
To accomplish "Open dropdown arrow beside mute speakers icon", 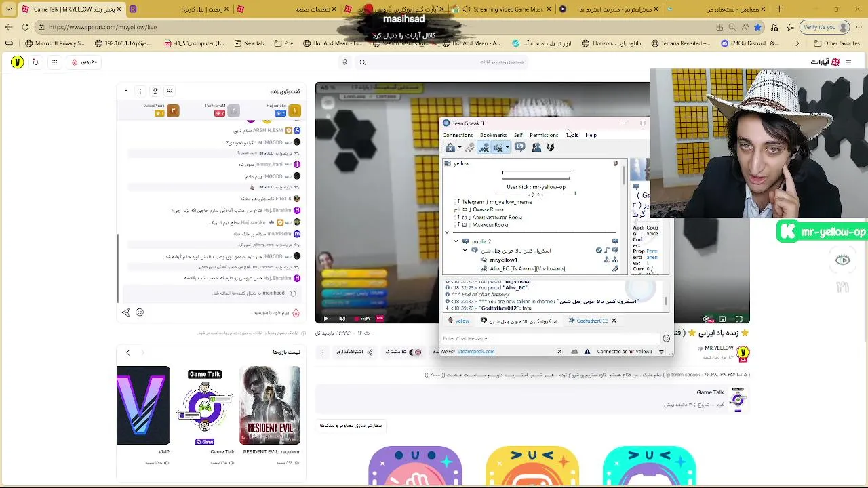I will tap(507, 148).
